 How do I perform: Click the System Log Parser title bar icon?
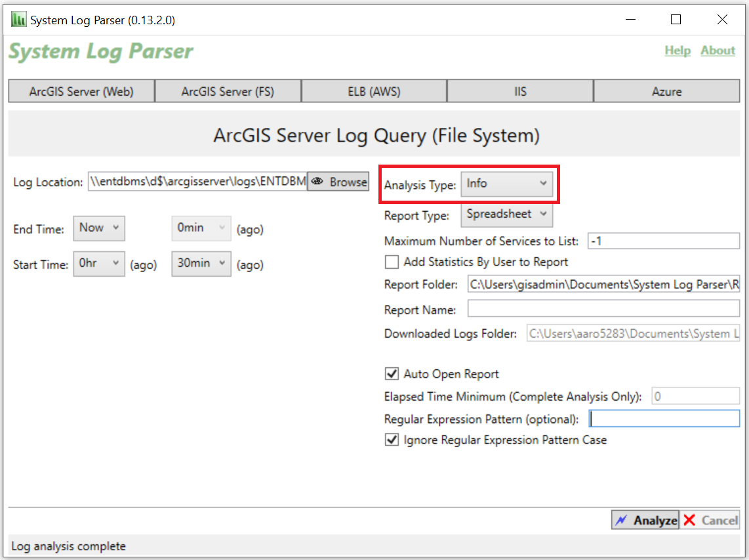(18, 19)
